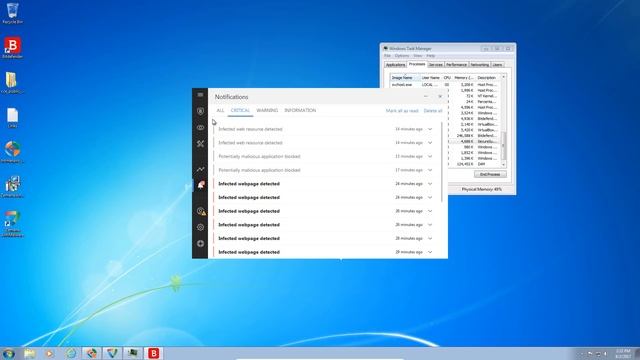Image resolution: width=640 pixels, height=360 pixels.
Task: Open the View menu in Task Manager
Action: (x=418, y=56)
